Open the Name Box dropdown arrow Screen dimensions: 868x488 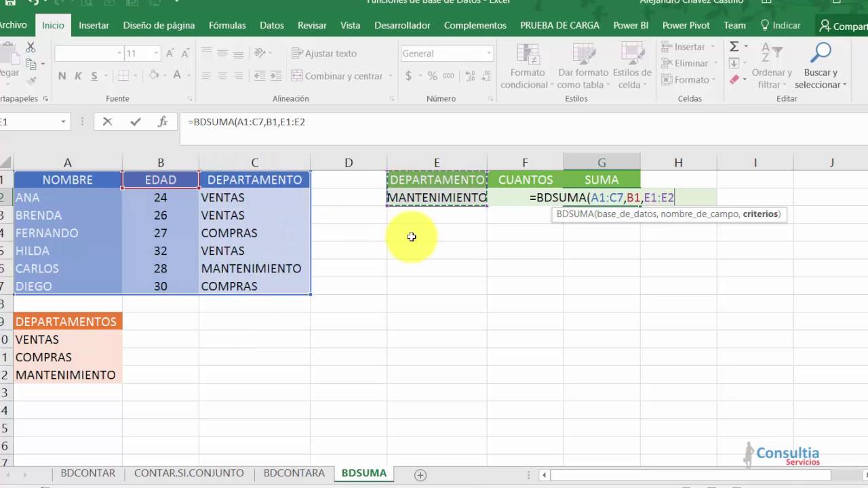63,122
